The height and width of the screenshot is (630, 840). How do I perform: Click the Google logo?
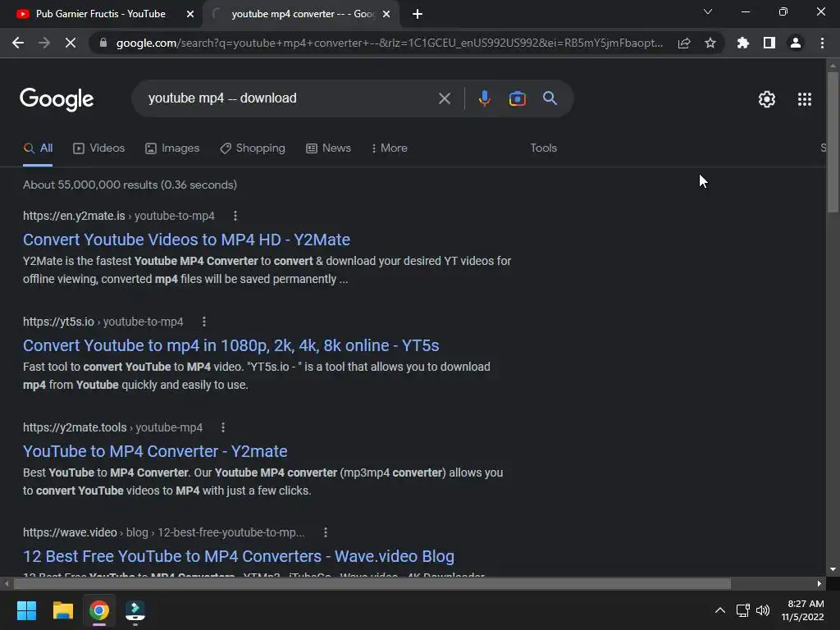click(x=57, y=99)
